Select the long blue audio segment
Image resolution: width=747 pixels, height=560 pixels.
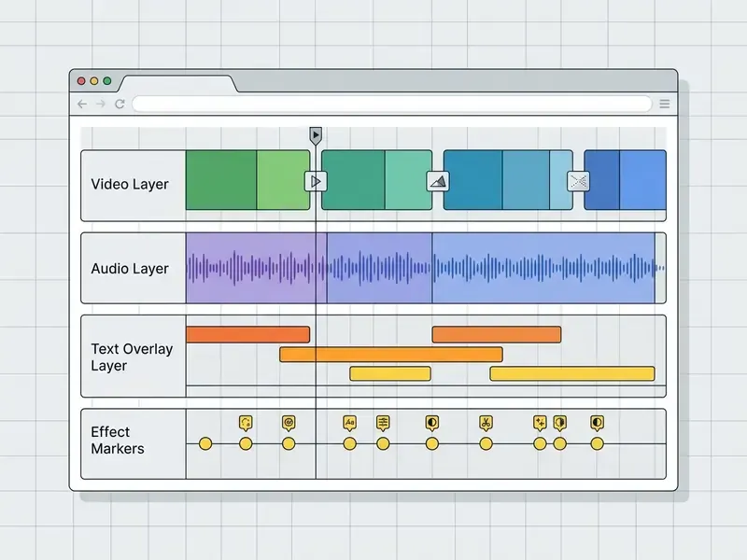tap(543, 268)
